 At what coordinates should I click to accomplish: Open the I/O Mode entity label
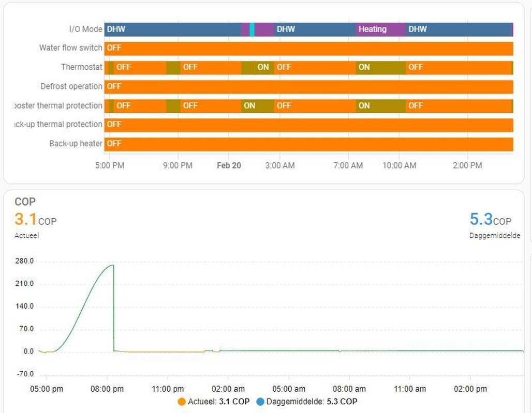tap(85, 29)
